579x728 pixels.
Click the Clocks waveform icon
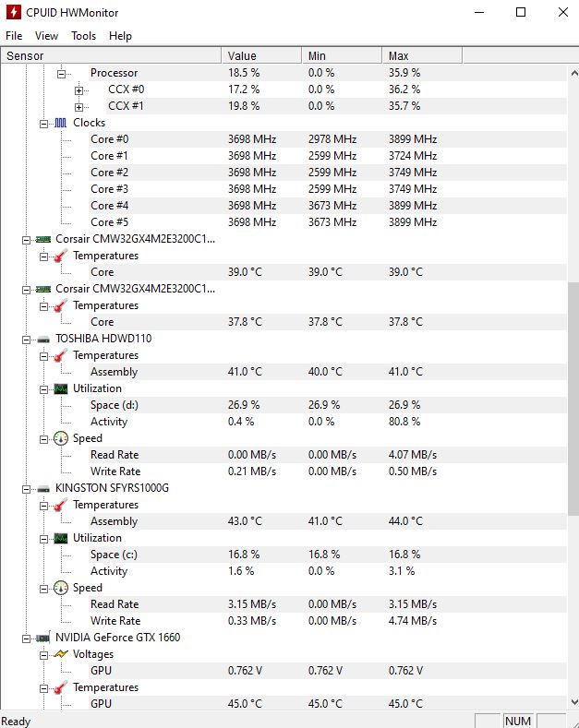click(x=60, y=123)
